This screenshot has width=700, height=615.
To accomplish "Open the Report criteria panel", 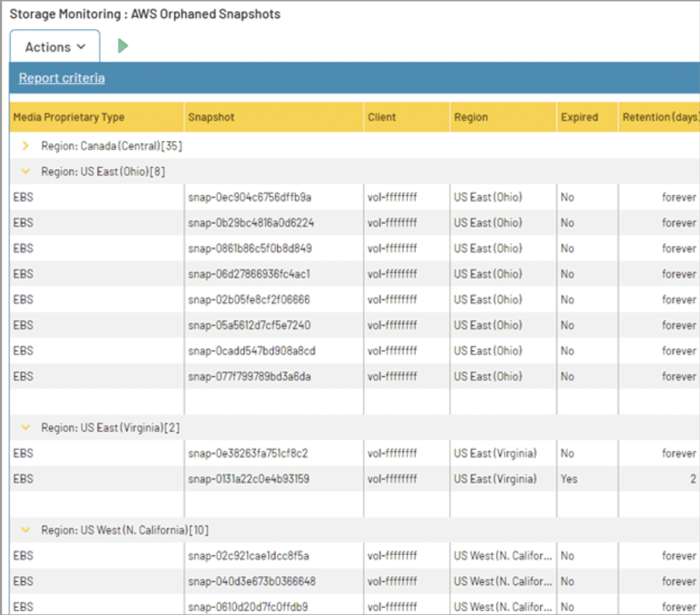I will click(61, 77).
